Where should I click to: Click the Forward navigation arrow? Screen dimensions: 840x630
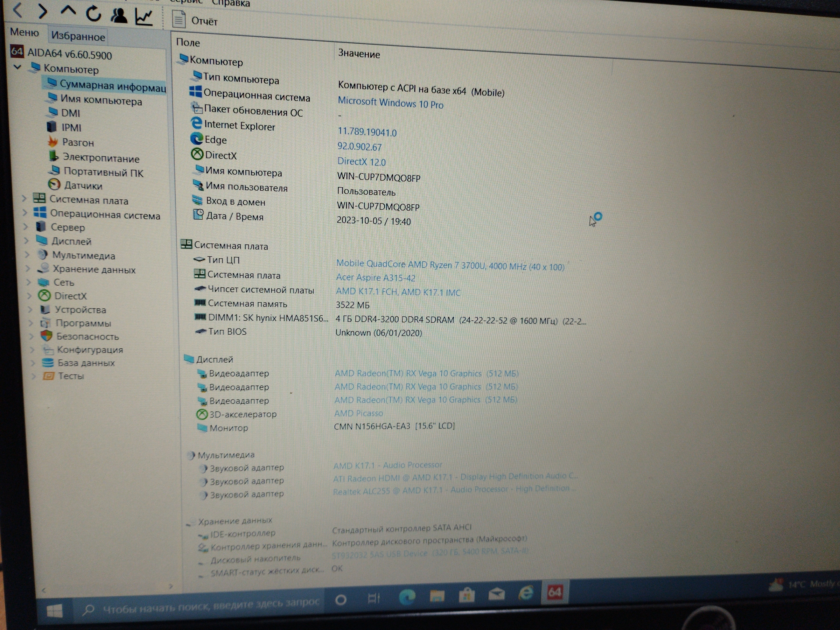(x=42, y=11)
